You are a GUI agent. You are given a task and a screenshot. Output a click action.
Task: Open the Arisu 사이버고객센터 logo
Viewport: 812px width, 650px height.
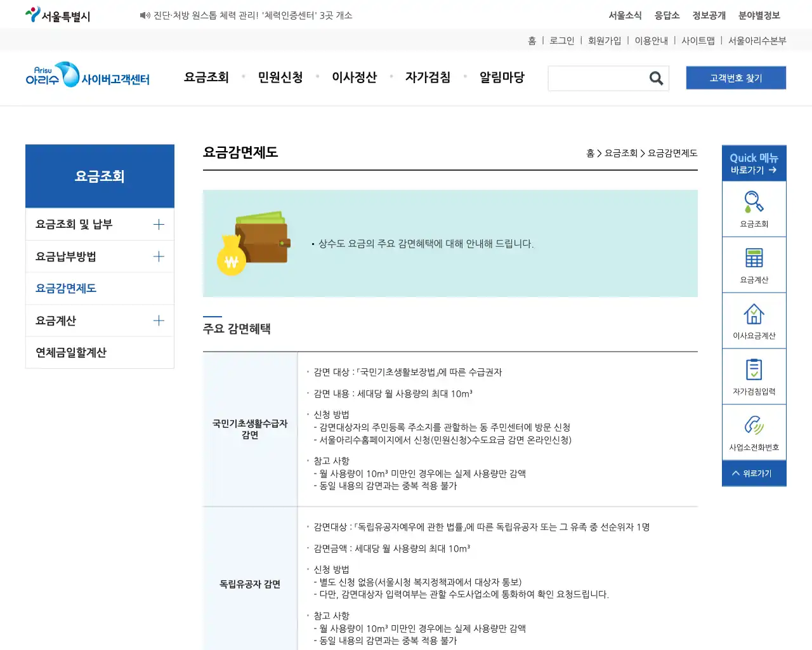coord(88,77)
